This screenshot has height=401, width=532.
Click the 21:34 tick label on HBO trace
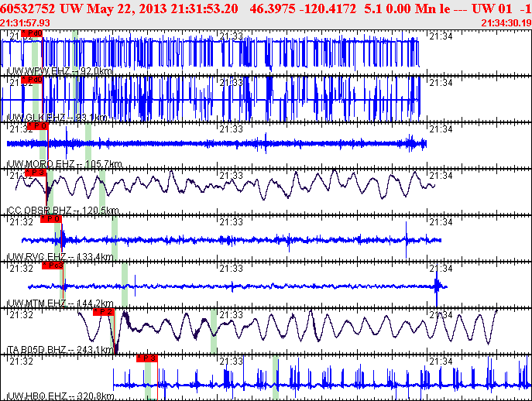pos(441,362)
